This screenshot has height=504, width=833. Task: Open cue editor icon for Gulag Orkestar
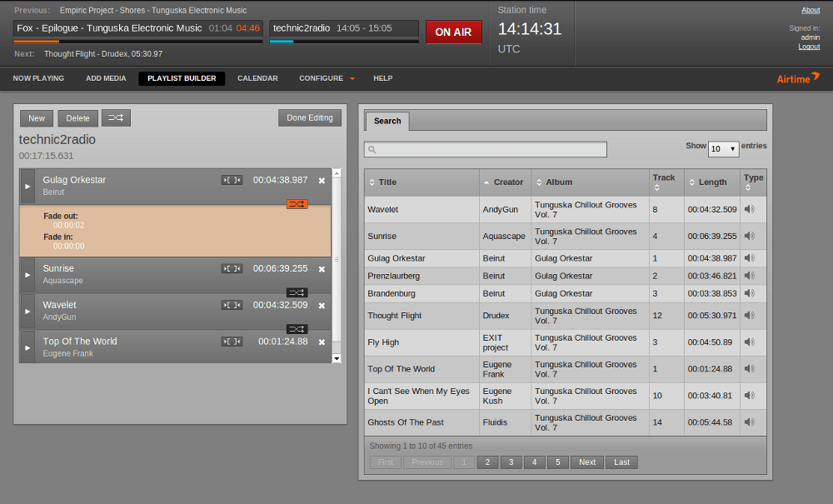coord(232,180)
